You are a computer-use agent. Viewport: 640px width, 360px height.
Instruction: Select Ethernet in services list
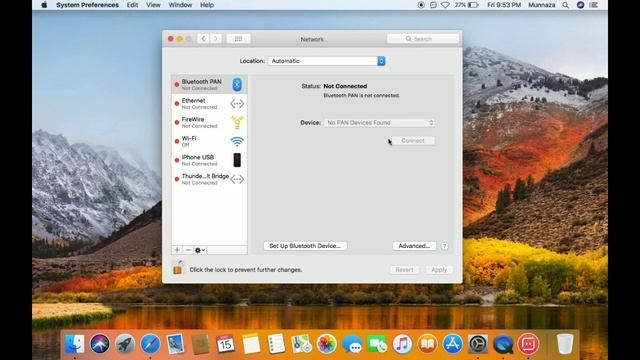coord(209,104)
